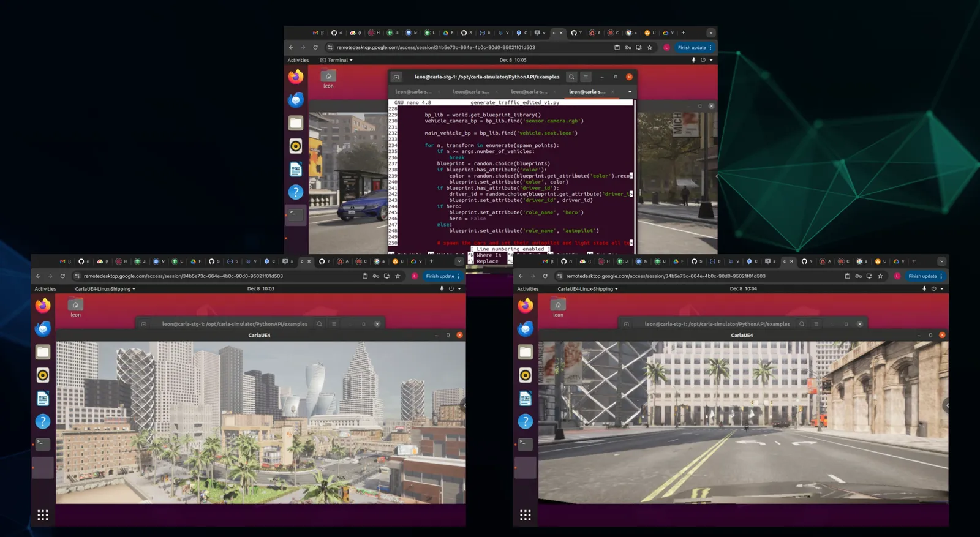The width and height of the screenshot is (980, 537).
Task: Switch to third leon@carla-s terminal tab
Action: pyautogui.click(x=530, y=92)
